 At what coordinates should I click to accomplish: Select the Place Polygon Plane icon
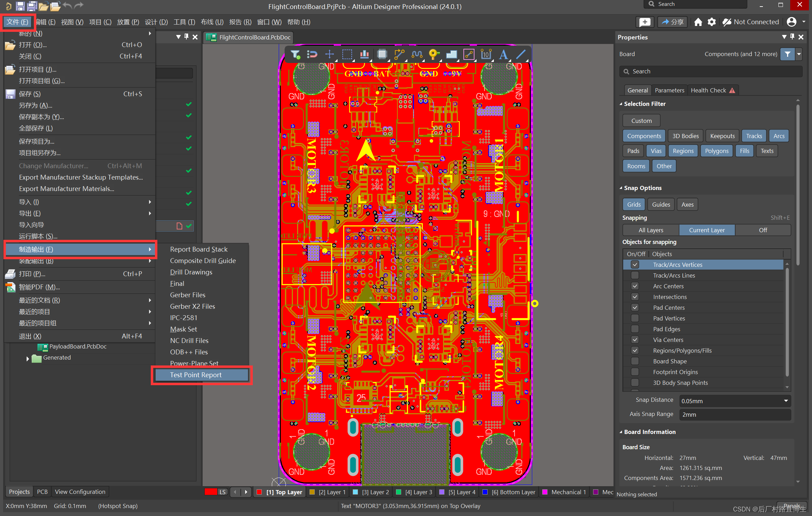[x=452, y=54]
